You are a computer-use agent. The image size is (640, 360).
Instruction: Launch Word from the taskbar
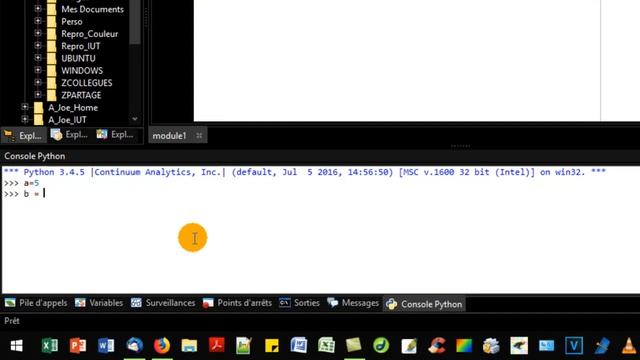(x=106, y=346)
